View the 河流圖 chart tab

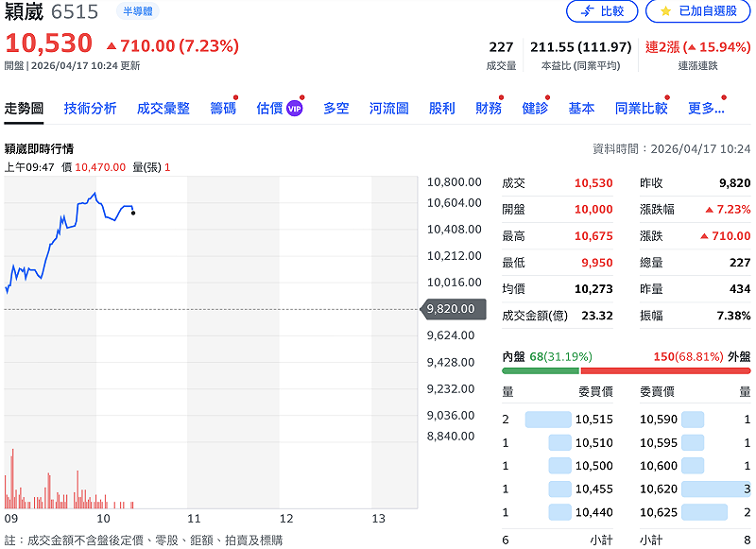click(x=390, y=109)
